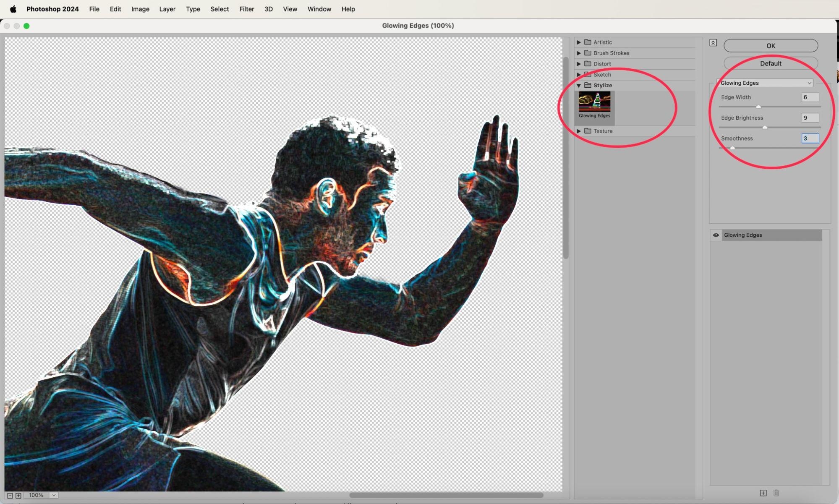Click the Edge Brightness slider handle
839x504 pixels.
point(765,127)
